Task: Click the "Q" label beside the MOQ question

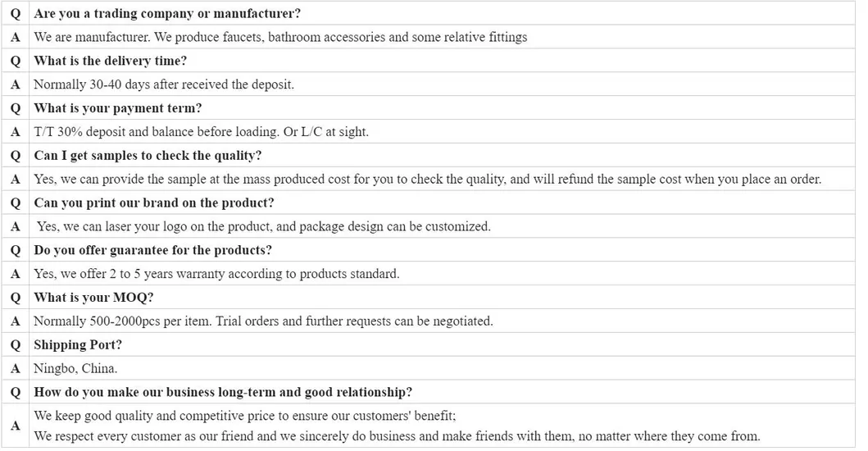Action: point(15,297)
